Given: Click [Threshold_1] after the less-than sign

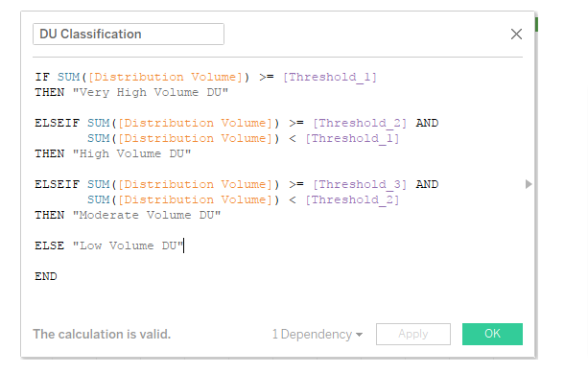Looking at the screenshot, I should pos(352,139).
